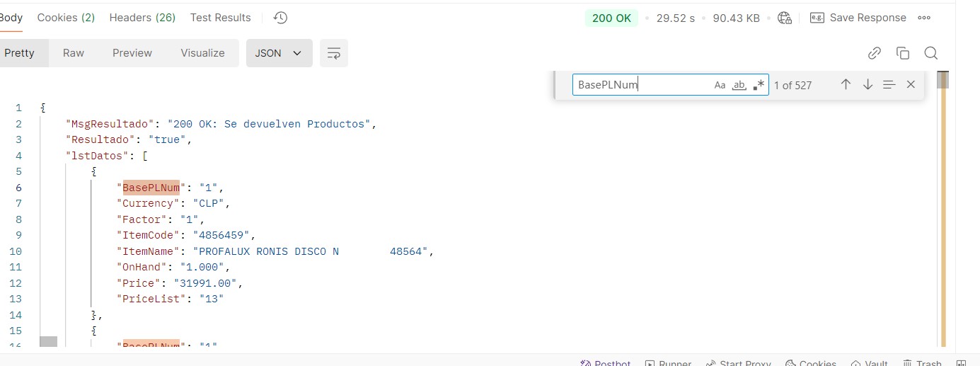Open network information globe icon
The height and width of the screenshot is (366, 980).
784,18
